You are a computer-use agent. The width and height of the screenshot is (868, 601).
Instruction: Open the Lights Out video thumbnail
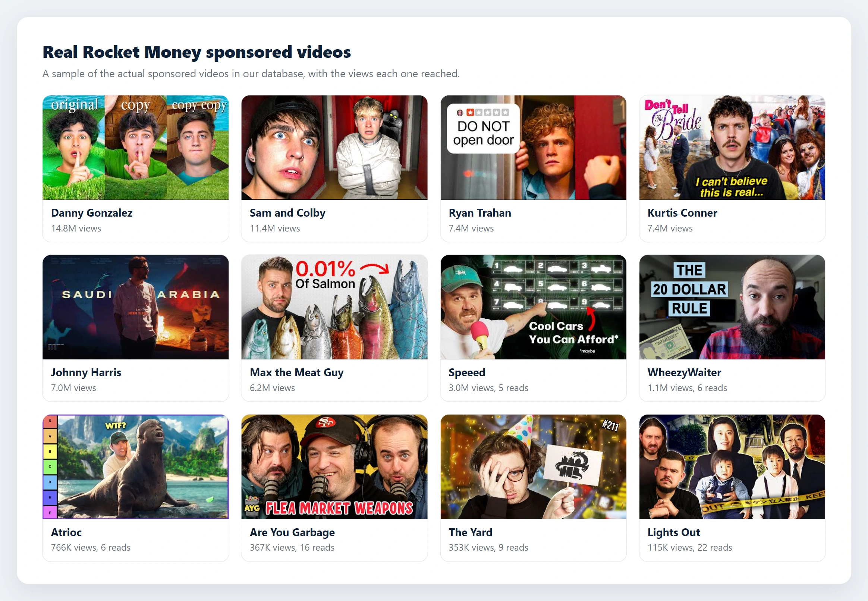click(x=732, y=466)
